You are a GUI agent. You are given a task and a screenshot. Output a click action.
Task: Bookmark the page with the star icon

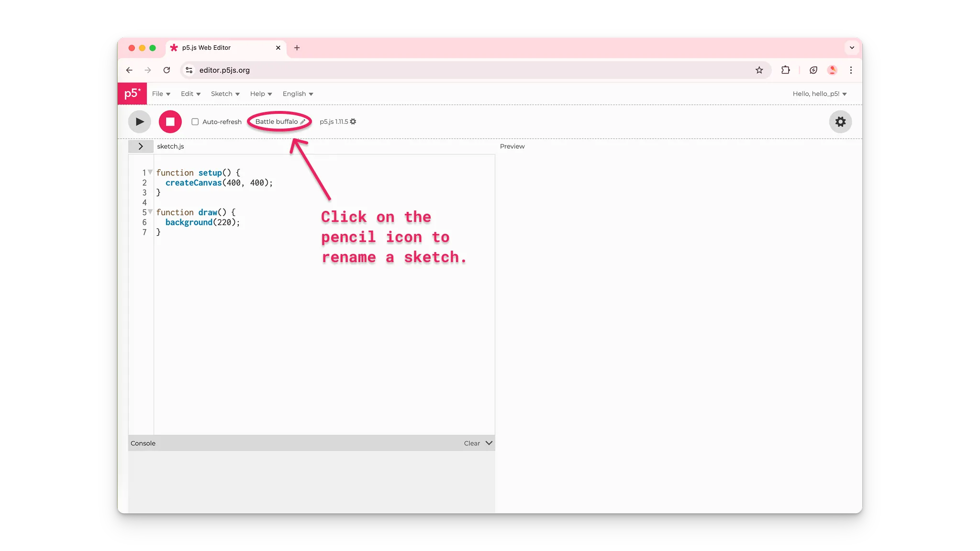[x=759, y=70]
